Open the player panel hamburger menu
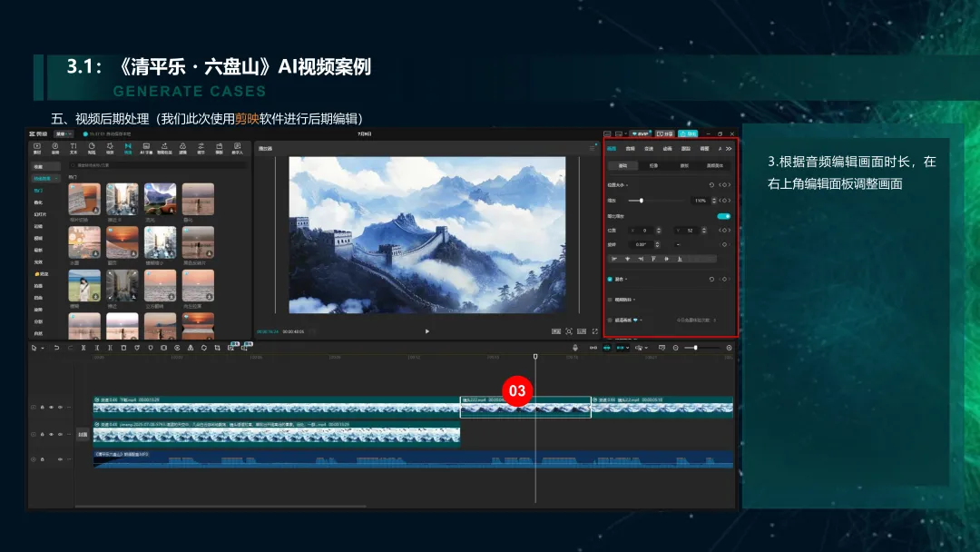 [592, 148]
